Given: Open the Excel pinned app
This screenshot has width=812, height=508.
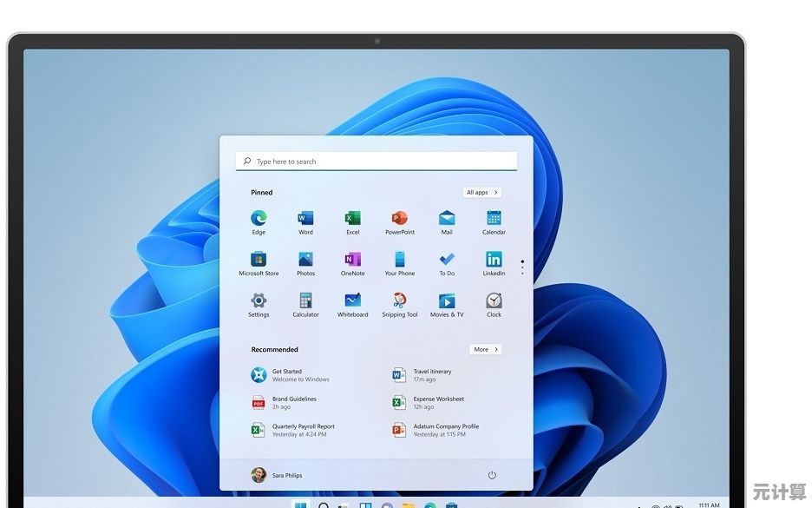Looking at the screenshot, I should click(352, 219).
